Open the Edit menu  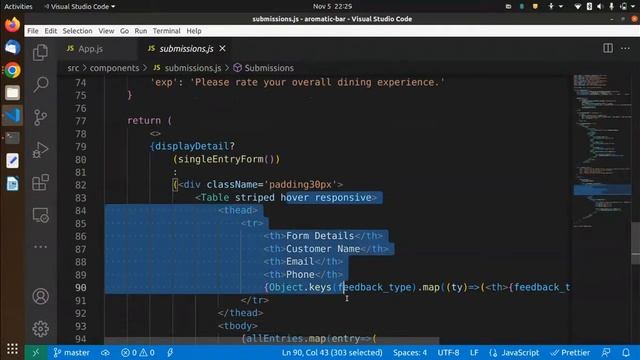[x=51, y=31]
